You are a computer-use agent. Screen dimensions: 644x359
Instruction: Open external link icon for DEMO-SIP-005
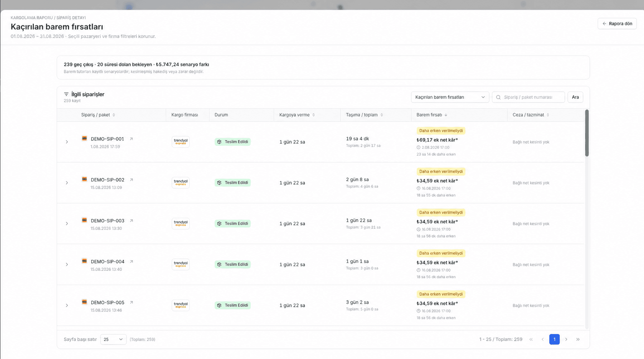(131, 302)
